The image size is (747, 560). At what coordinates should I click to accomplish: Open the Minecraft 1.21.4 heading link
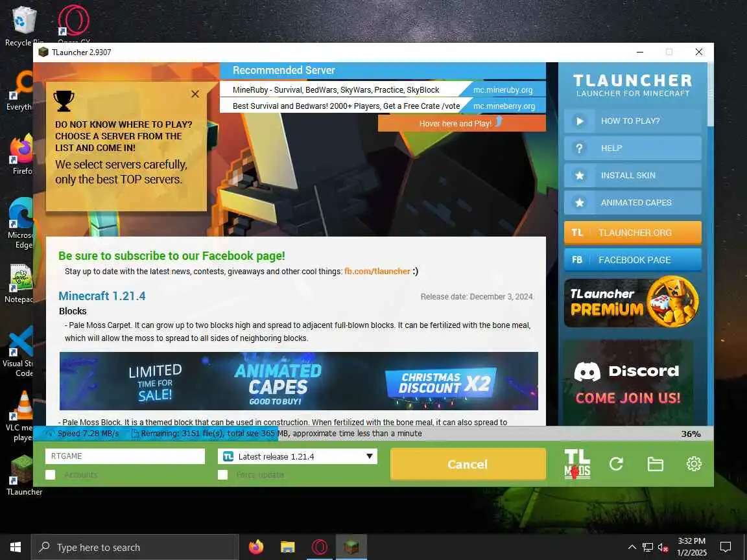tap(102, 296)
